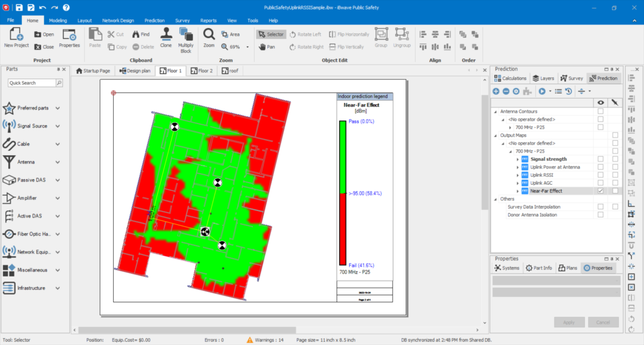Expand the Preferred parts category
Screen dimensions: 644x345
coord(58,108)
